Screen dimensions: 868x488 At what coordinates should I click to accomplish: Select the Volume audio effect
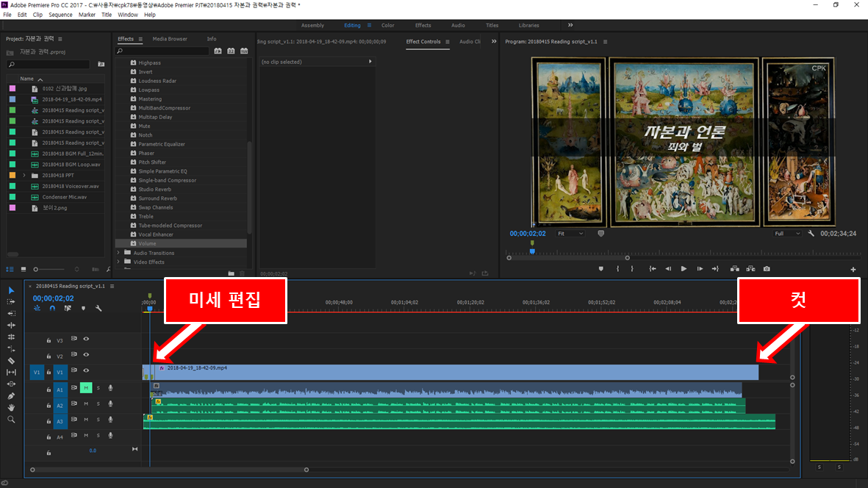tap(181, 243)
